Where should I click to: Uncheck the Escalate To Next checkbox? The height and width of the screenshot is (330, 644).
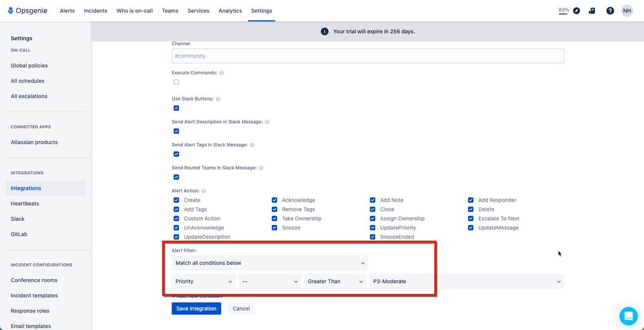point(471,218)
